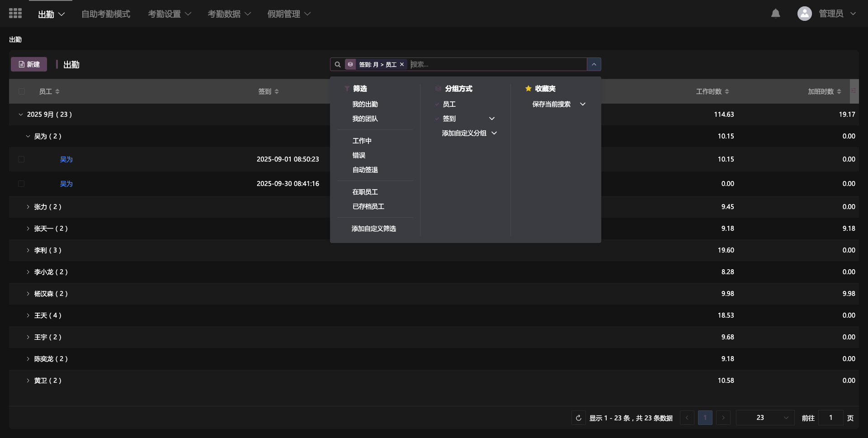This screenshot has height=438, width=868.
Task: Select the 我的团队 filter option
Action: tap(365, 119)
